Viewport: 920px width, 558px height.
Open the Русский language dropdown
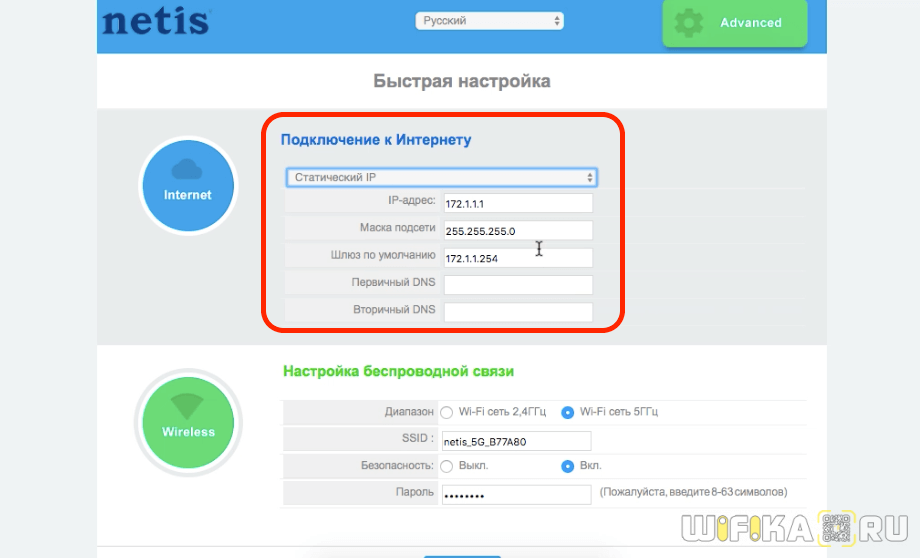[x=489, y=21]
